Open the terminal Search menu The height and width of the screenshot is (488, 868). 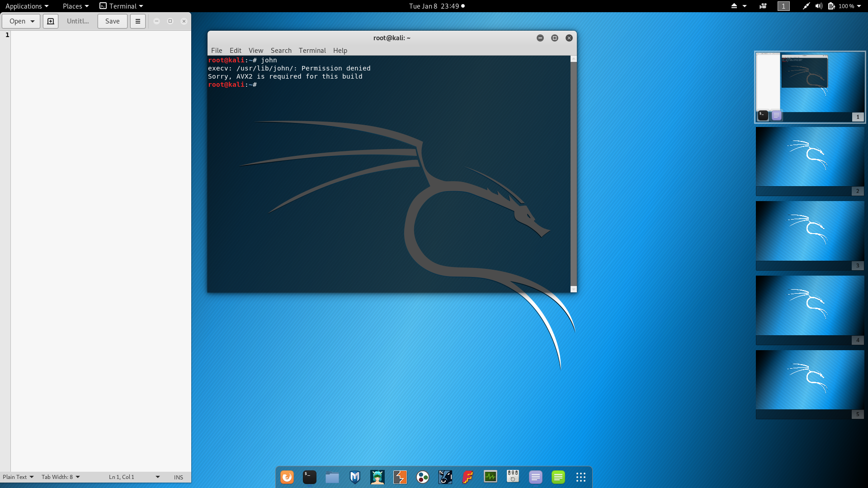(x=281, y=51)
